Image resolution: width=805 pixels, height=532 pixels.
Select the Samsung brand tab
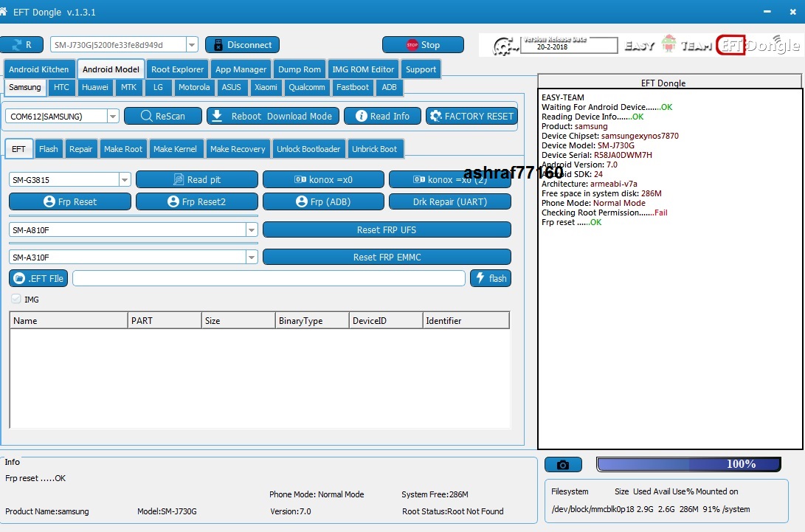pyautogui.click(x=24, y=87)
